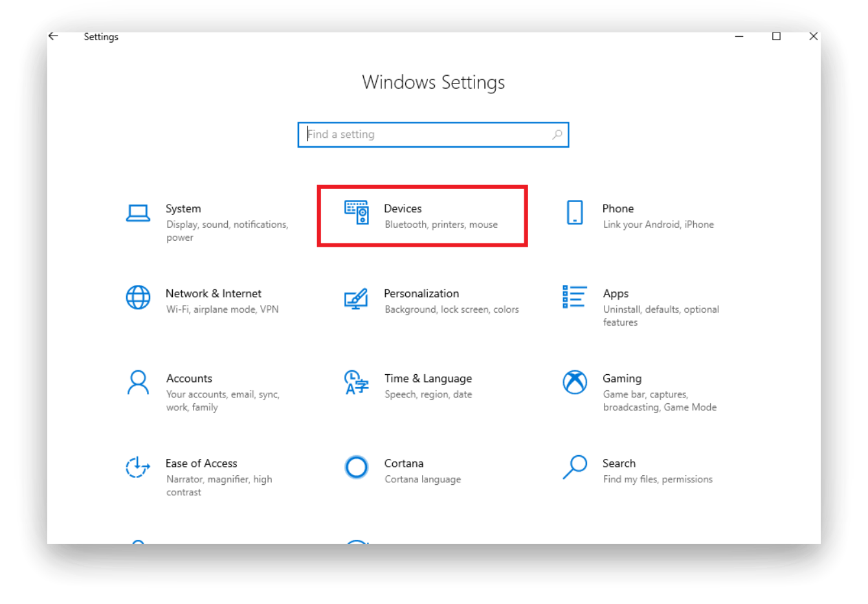Click the Windows Settings heading

coord(433,82)
